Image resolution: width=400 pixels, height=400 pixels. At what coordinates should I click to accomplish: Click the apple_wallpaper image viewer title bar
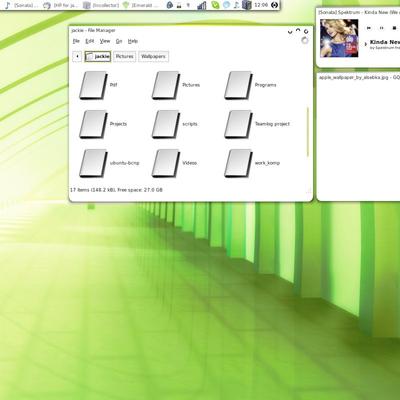358,77
